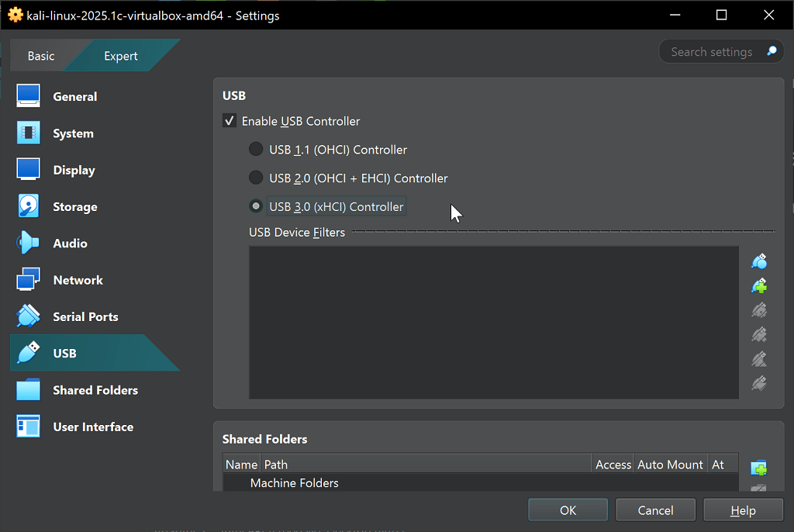Close the Settings window
794x532 pixels.
point(768,16)
